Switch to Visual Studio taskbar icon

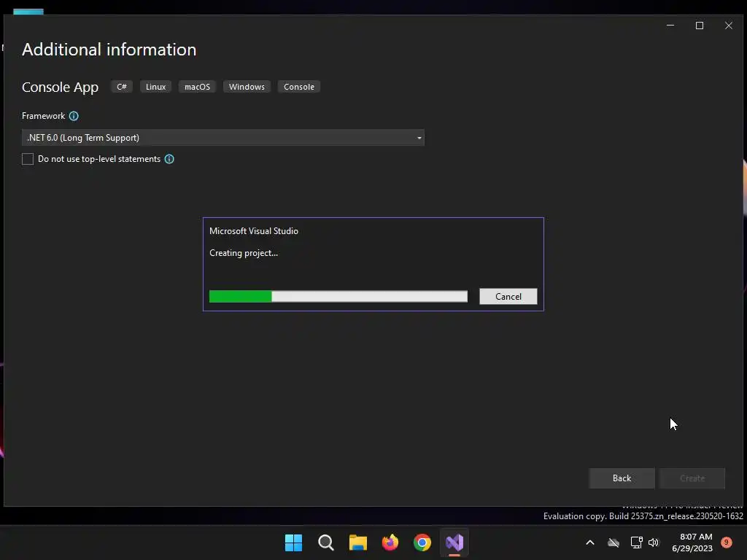454,542
